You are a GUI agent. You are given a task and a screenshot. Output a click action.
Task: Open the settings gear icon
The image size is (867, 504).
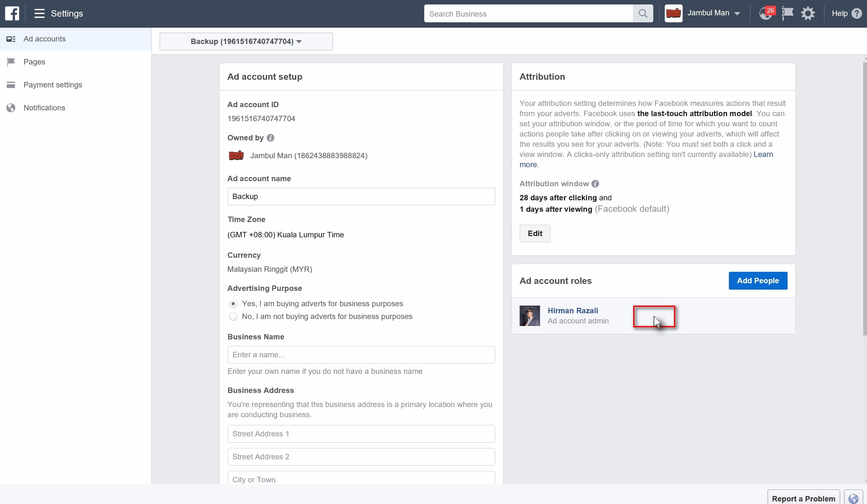(x=808, y=13)
